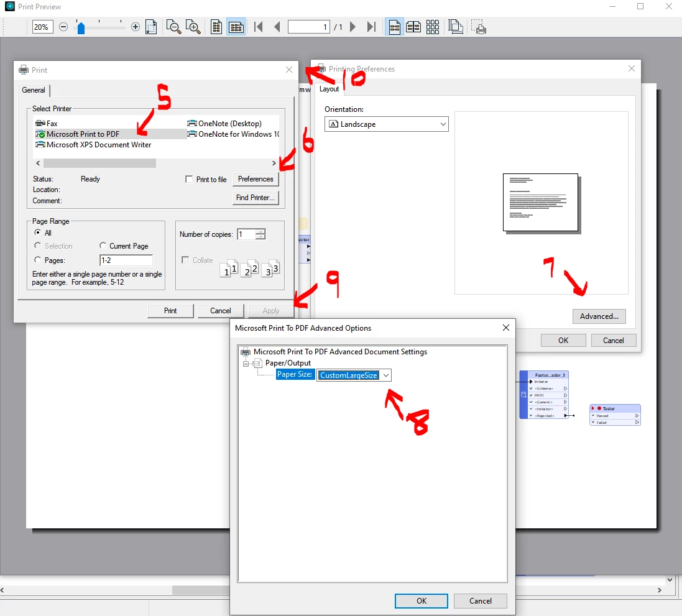Close the Advanced Options dialog
The height and width of the screenshot is (616, 682).
point(506,328)
